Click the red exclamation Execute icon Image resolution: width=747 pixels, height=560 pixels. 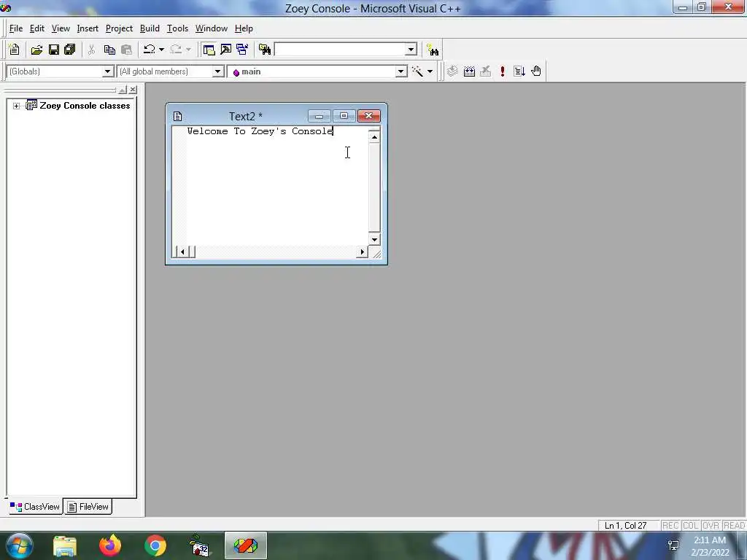[x=502, y=71]
